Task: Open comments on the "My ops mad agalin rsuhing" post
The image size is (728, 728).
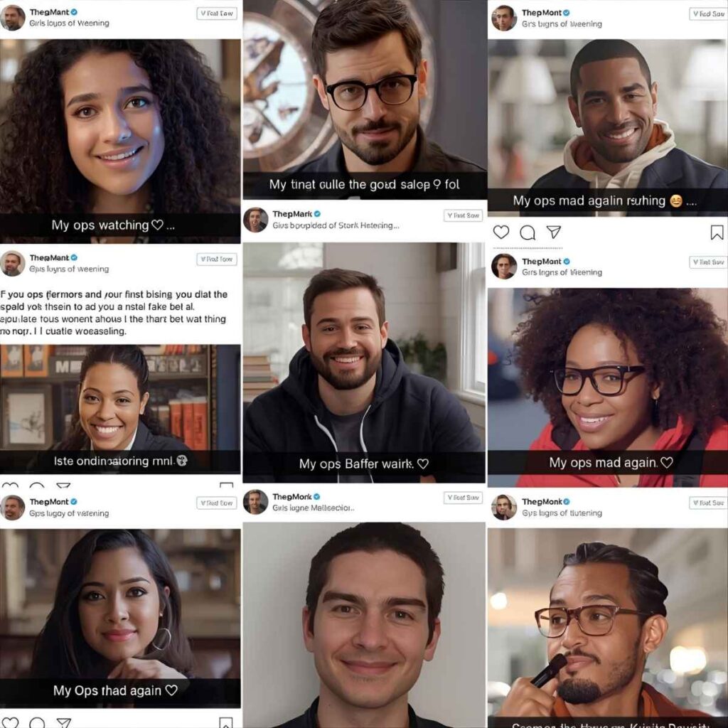Action: [528, 232]
